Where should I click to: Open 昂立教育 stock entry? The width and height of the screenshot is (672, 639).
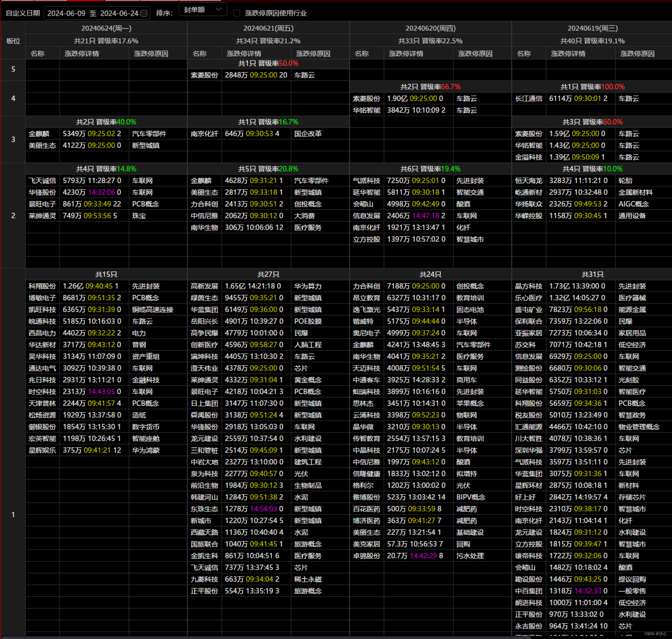coord(366,298)
